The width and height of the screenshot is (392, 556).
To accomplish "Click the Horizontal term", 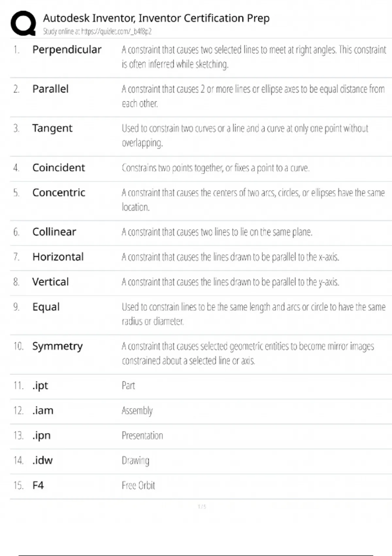I will coord(58,257).
